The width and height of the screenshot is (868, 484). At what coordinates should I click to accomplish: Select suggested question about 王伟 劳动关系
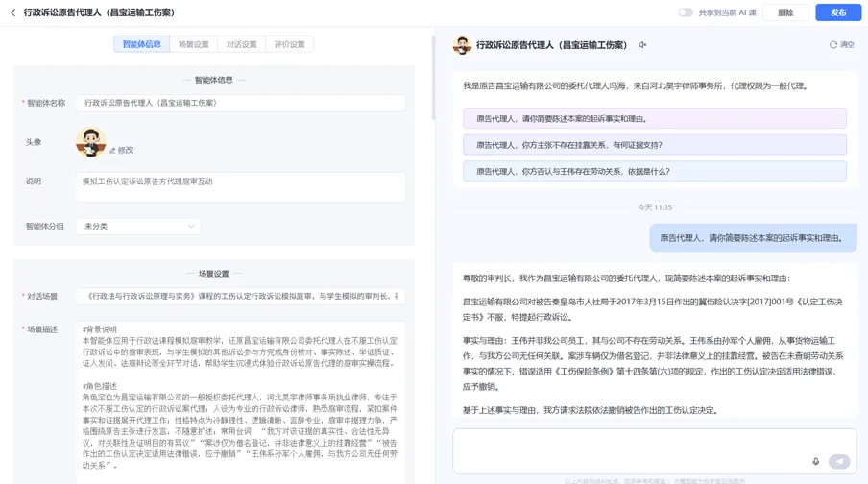(654, 171)
